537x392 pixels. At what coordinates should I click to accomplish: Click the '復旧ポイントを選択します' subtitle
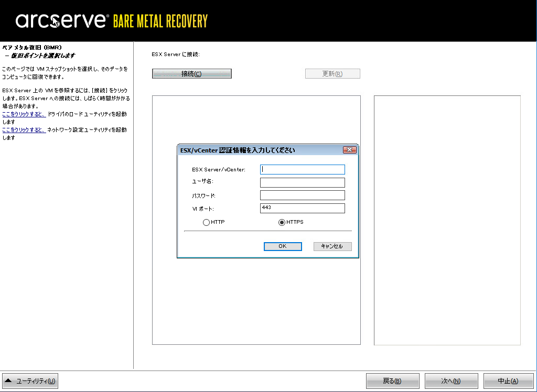coord(43,56)
